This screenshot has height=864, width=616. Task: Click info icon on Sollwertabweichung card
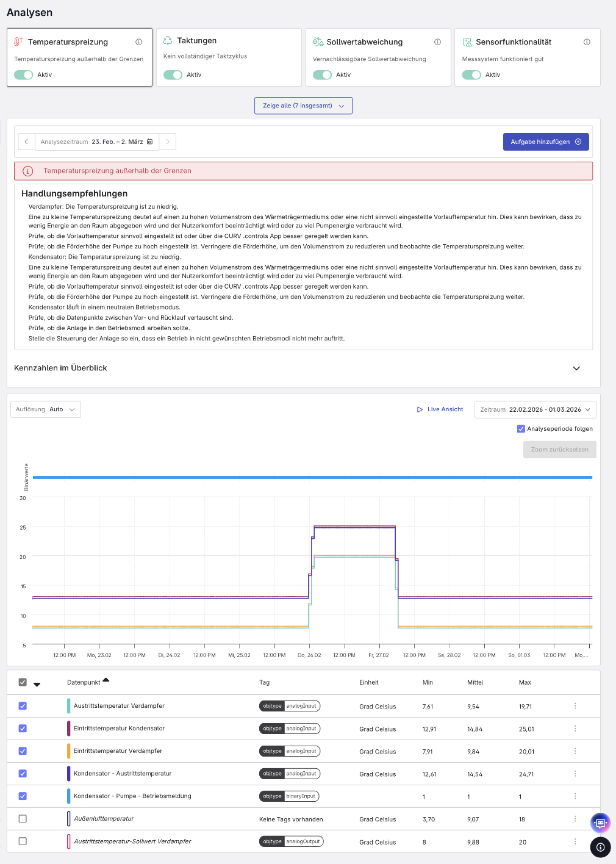437,42
